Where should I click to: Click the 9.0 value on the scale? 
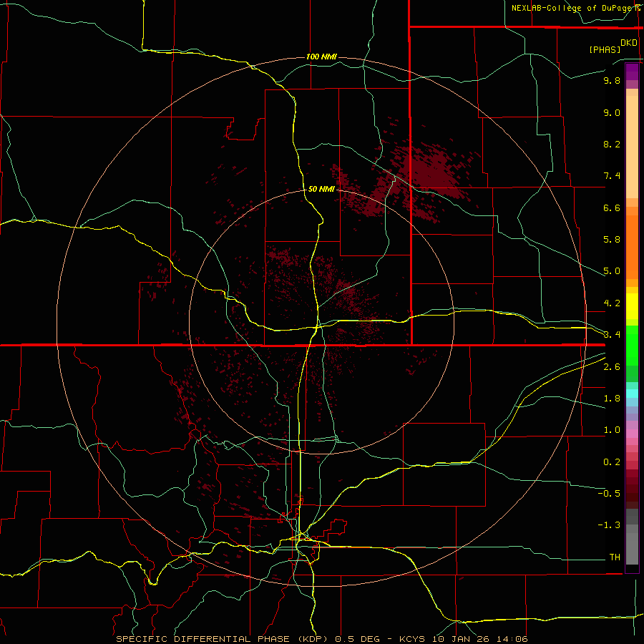(x=612, y=112)
